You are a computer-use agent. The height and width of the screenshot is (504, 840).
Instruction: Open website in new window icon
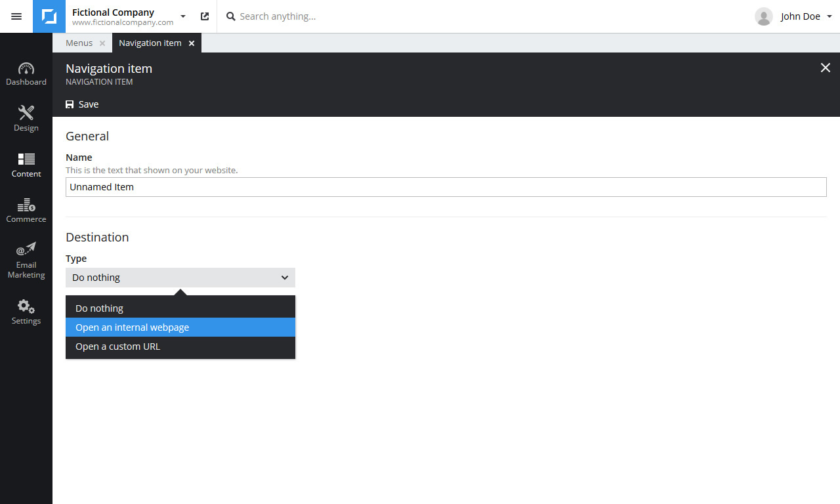click(x=205, y=16)
